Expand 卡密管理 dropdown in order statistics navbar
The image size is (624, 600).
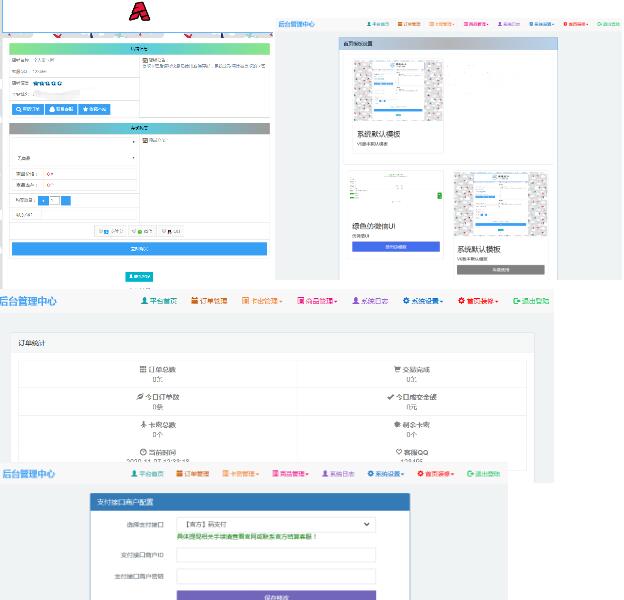262,300
